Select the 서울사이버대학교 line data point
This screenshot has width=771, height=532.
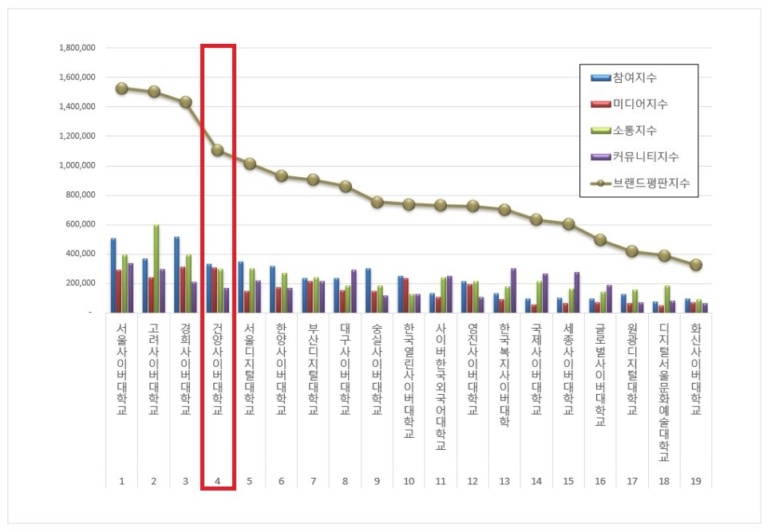click(121, 89)
